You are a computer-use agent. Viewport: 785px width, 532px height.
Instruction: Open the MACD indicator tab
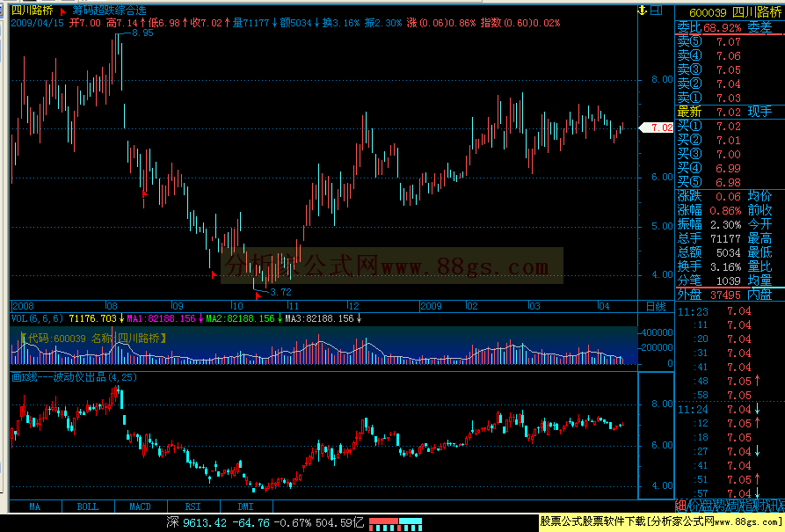tap(140, 506)
